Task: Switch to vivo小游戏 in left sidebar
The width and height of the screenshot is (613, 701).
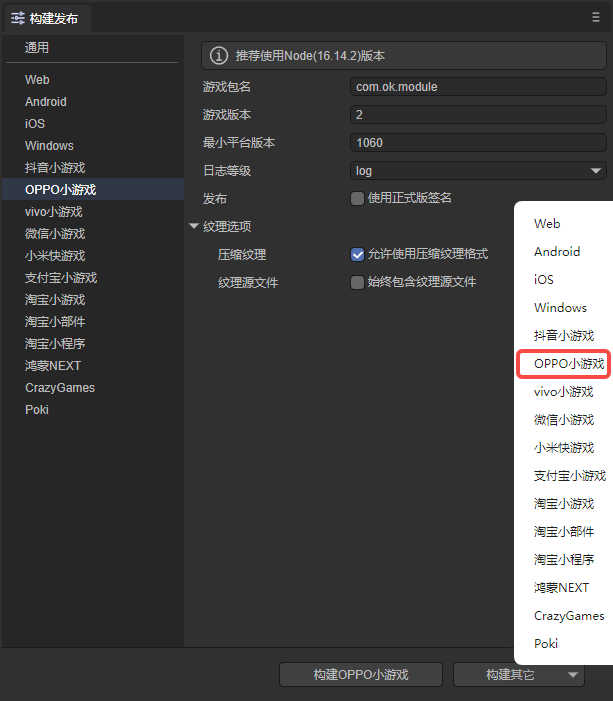Action: point(54,212)
